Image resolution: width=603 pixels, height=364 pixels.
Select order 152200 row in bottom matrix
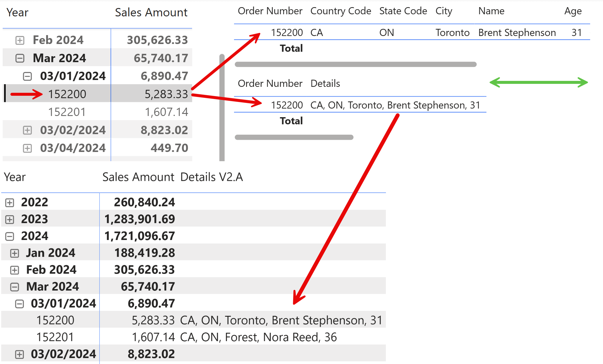coord(55,320)
